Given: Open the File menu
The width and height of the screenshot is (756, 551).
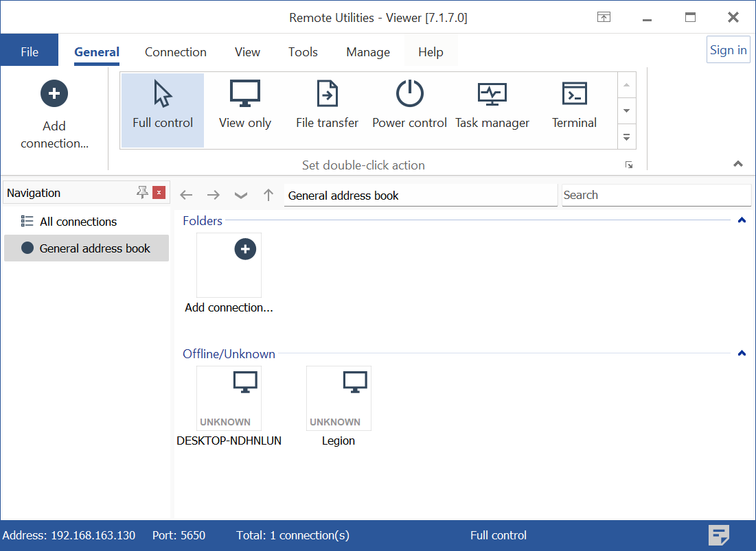Looking at the screenshot, I should tap(30, 52).
